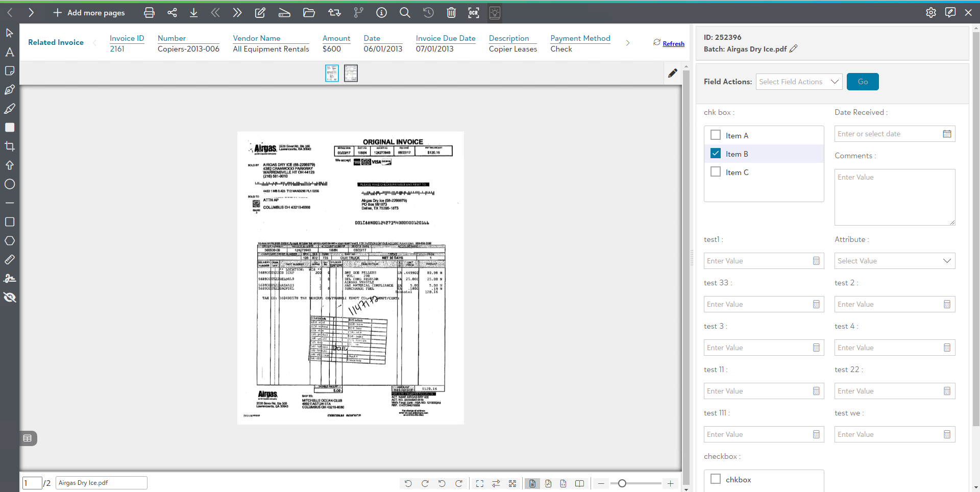Image resolution: width=980 pixels, height=492 pixels.
Task: Open the OCR tool
Action: point(474,13)
